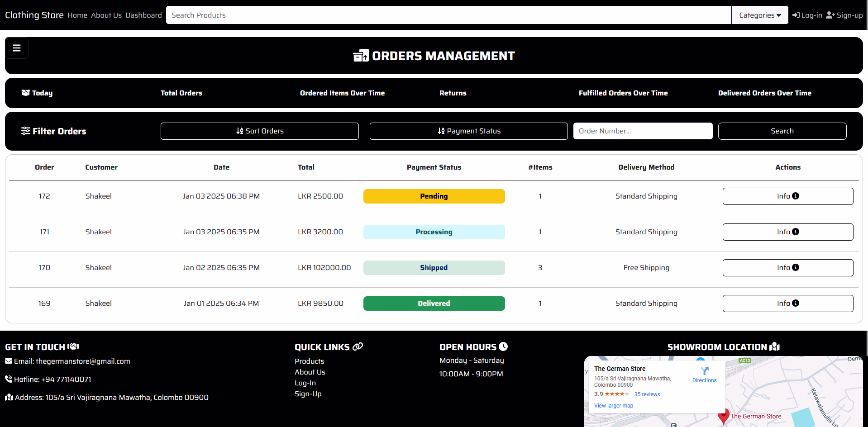Expand the Categories dropdown
This screenshot has width=868, height=427.
(x=760, y=15)
